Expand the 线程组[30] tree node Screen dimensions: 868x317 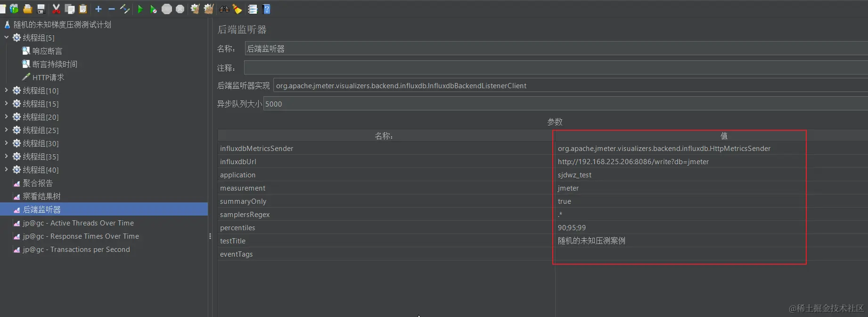6,142
